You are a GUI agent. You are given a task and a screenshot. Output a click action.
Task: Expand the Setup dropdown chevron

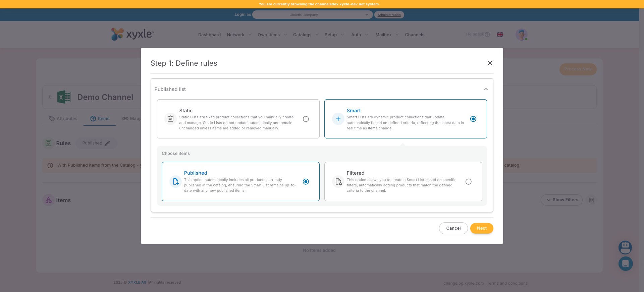342,35
